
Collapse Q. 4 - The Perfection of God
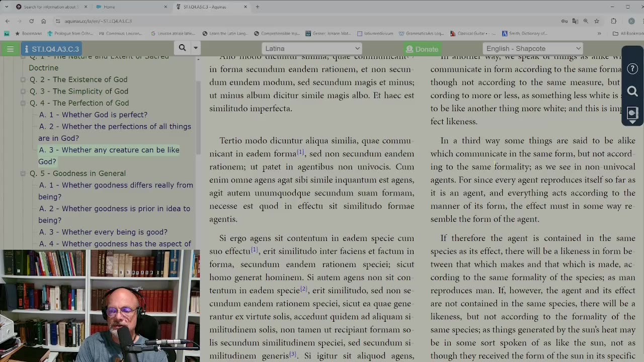tap(23, 103)
